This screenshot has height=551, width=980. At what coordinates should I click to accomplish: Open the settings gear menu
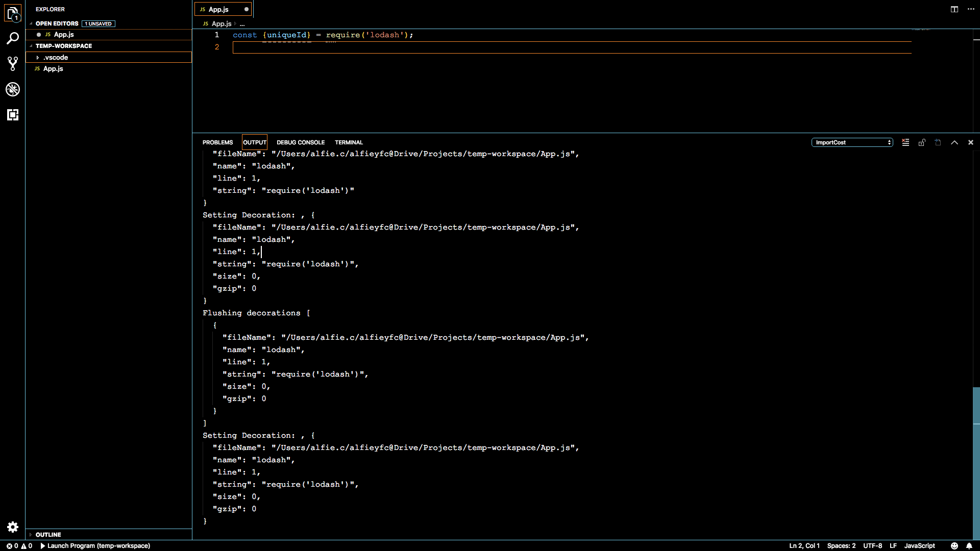click(x=13, y=527)
